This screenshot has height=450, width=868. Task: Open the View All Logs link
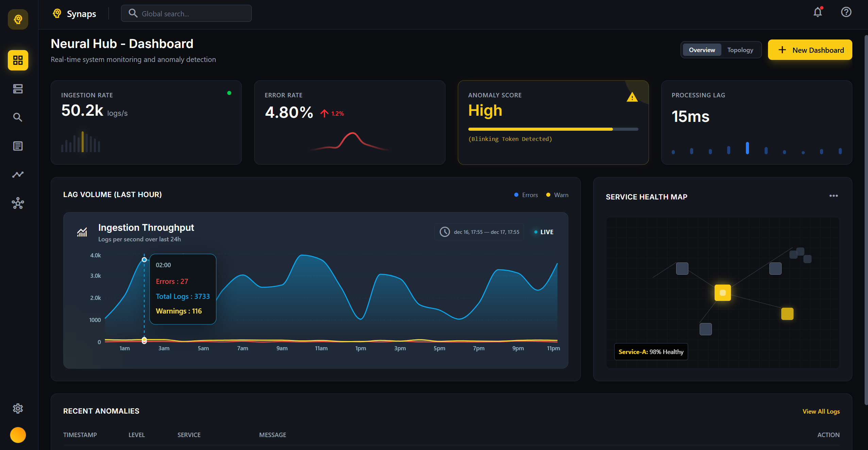[x=821, y=411]
